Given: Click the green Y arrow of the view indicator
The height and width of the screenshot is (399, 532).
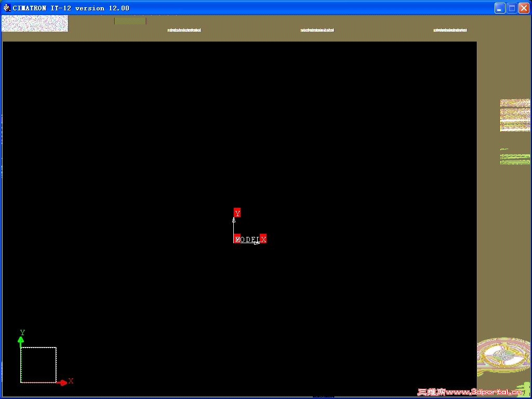Looking at the screenshot, I should (x=21, y=341).
